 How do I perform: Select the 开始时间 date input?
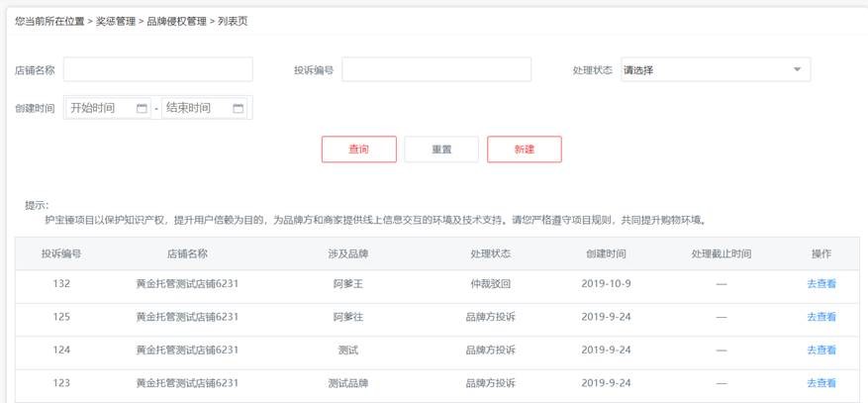click(x=101, y=108)
